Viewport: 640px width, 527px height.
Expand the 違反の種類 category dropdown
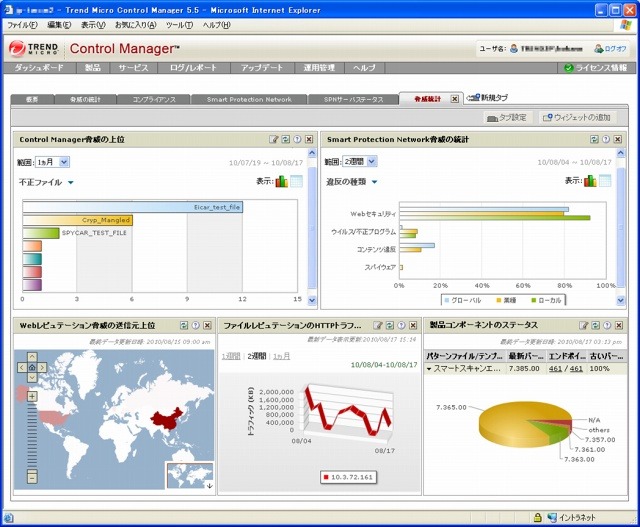[374, 182]
